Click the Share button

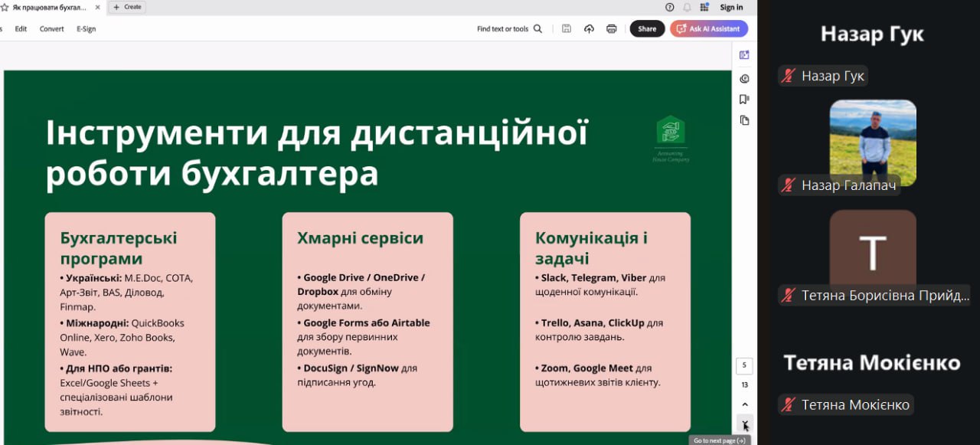(x=647, y=29)
